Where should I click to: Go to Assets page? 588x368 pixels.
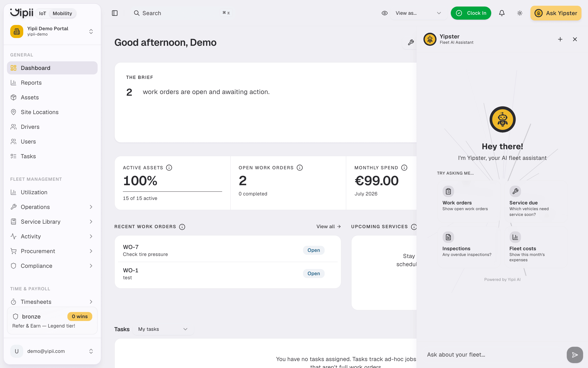[x=52, y=97]
